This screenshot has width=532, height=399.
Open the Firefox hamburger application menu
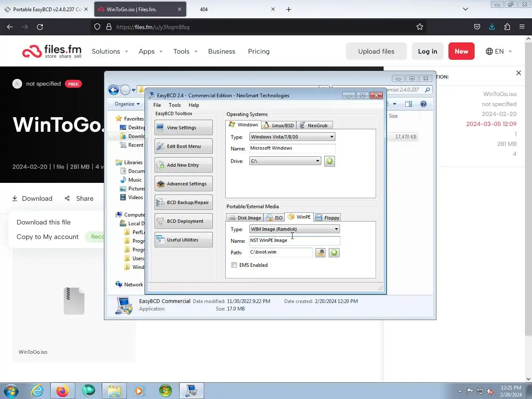[x=522, y=27]
